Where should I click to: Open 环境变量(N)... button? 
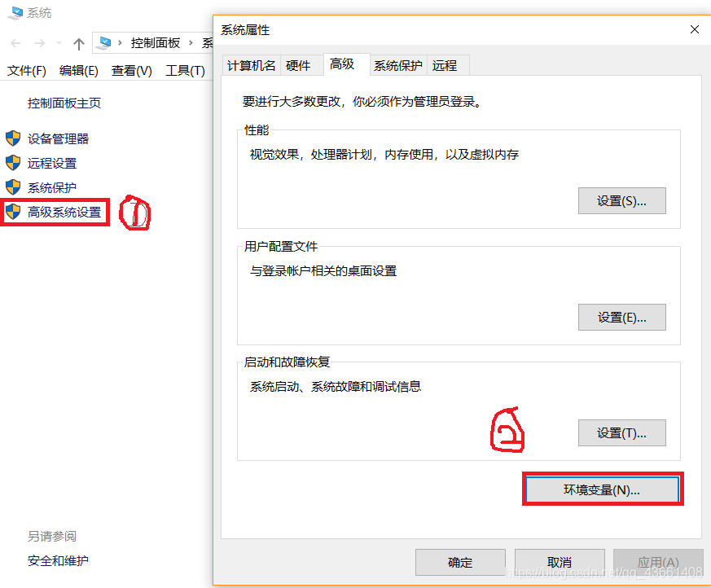[602, 489]
